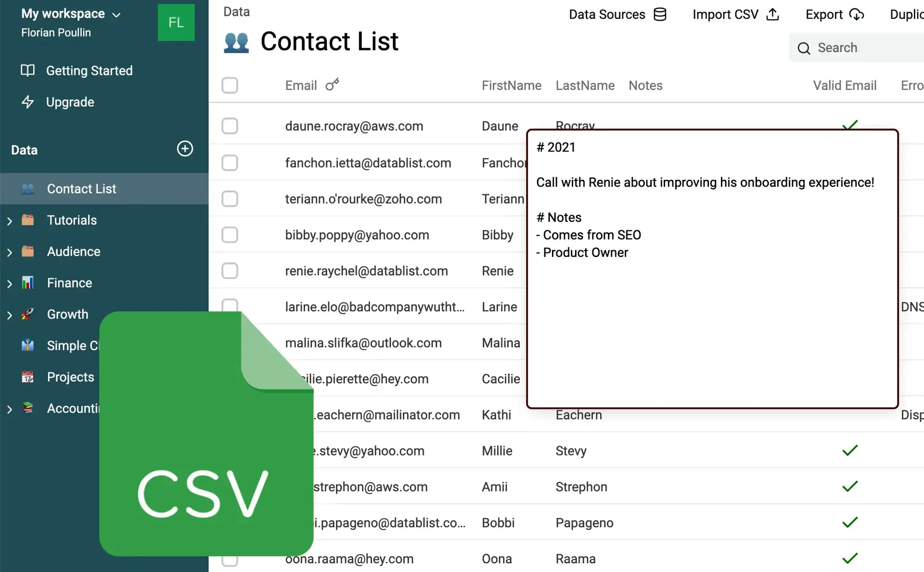The image size is (924, 572).
Task: Open the Getting Started guide
Action: [89, 71]
